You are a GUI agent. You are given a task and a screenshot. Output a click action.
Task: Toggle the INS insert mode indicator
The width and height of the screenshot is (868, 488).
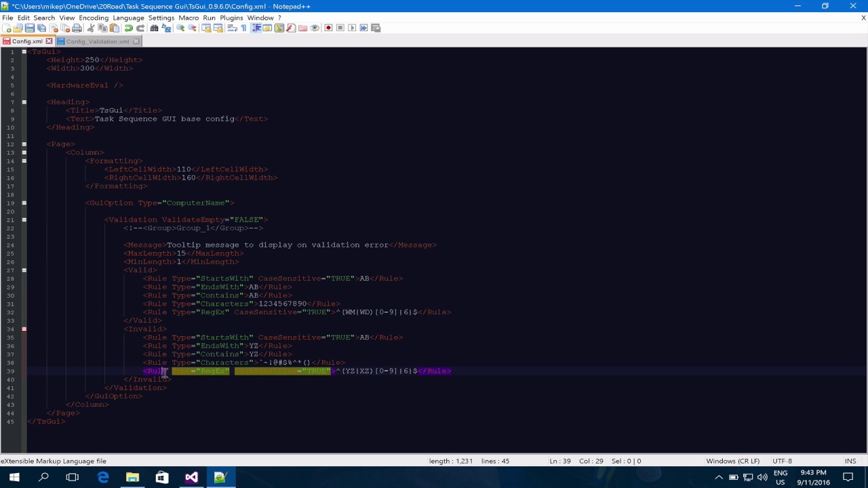850,461
